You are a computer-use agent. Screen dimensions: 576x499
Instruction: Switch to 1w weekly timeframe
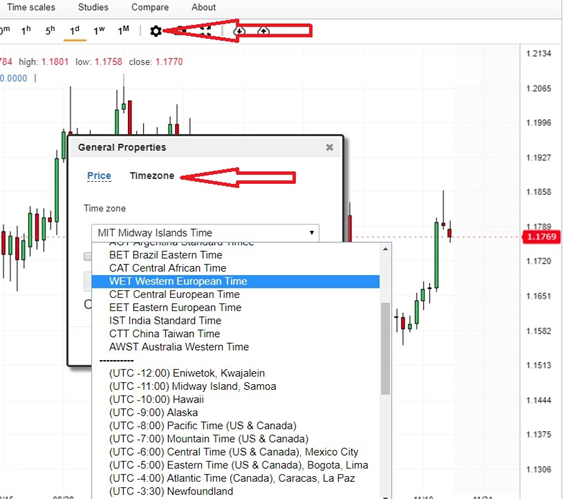[x=99, y=30]
